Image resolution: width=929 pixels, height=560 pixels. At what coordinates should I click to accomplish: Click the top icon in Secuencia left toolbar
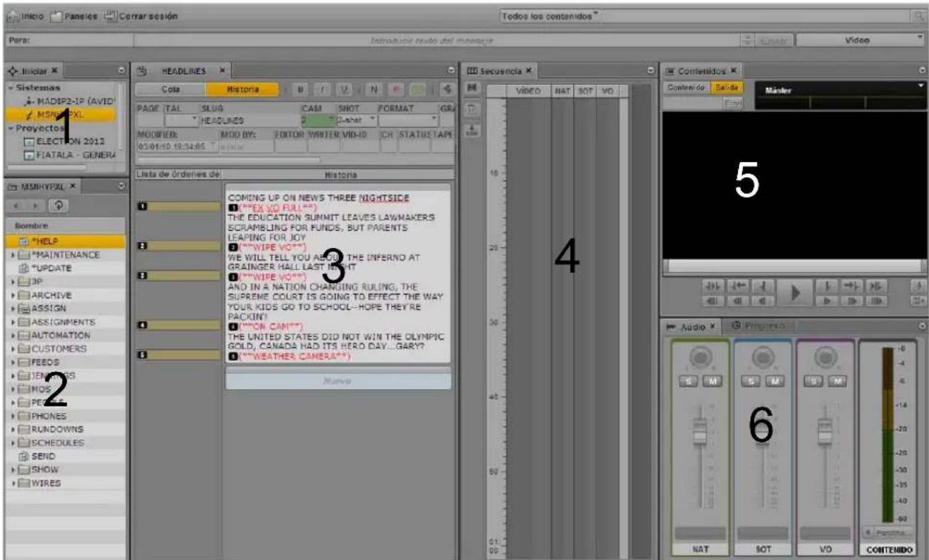pos(472,89)
